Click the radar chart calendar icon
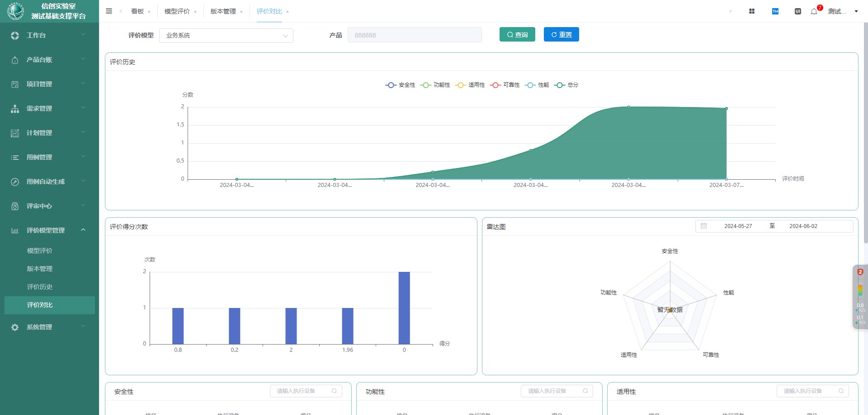Screen dimensions: 868x415 coord(703,226)
